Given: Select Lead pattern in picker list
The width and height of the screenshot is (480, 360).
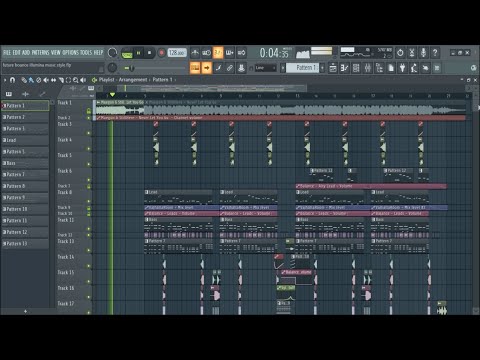Looking at the screenshot, I should tap(25, 140).
